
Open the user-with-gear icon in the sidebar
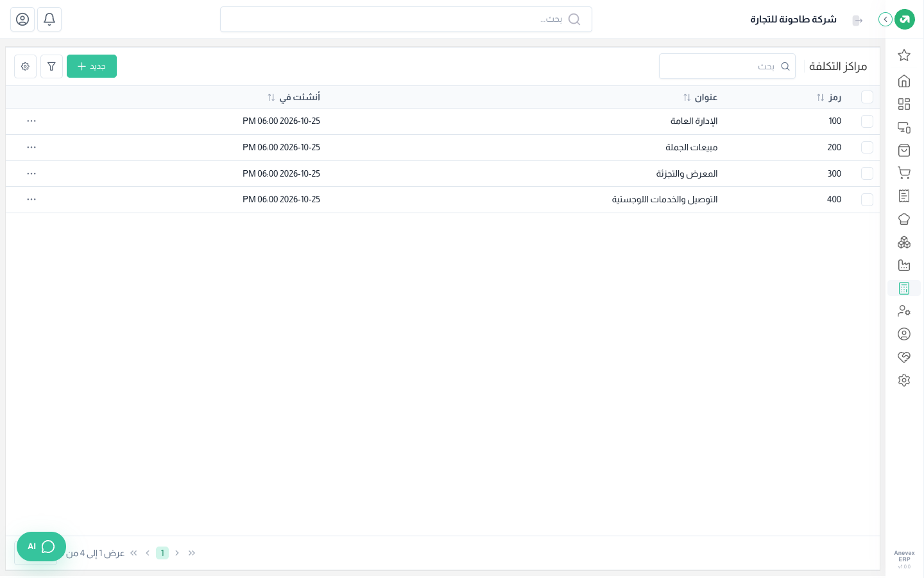click(904, 311)
